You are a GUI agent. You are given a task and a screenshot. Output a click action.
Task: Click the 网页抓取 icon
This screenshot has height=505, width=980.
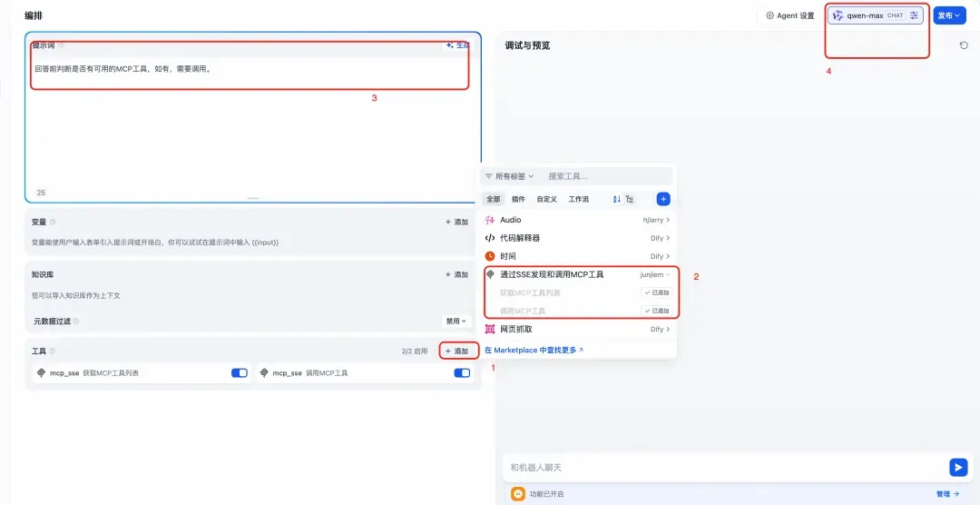coord(490,329)
